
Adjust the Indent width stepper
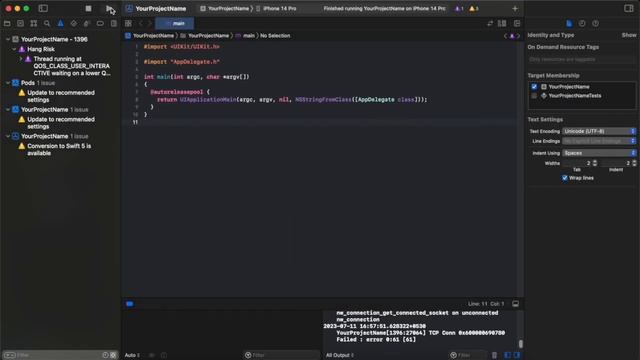click(634, 163)
